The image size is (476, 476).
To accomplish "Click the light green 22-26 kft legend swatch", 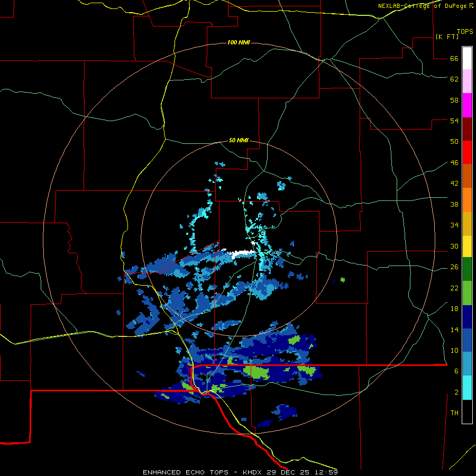I will [x=467, y=293].
